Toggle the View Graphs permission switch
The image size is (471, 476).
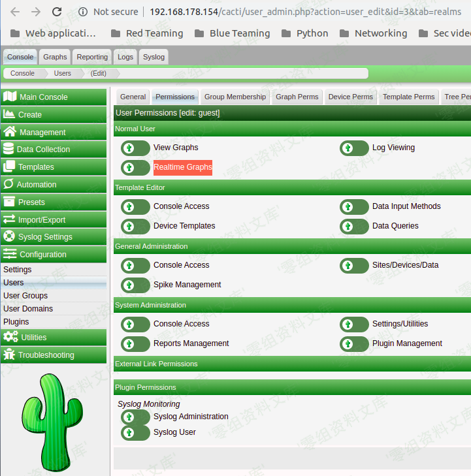135,148
